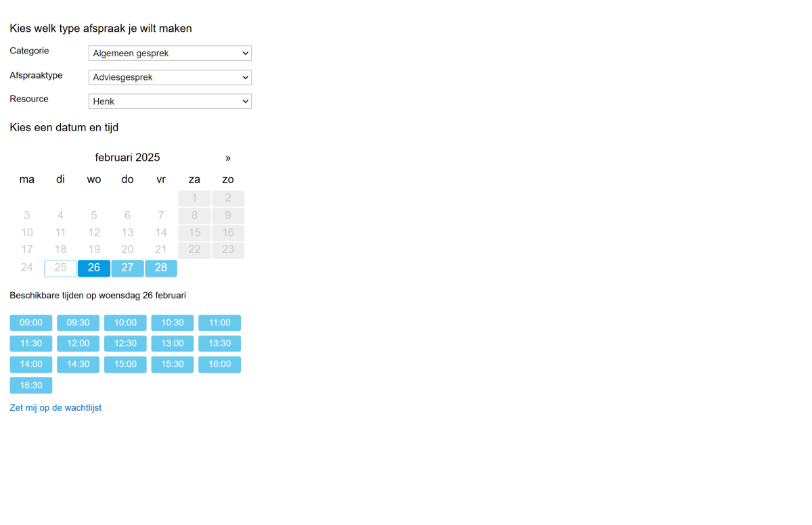This screenshot has height=525, width=812.
Task: Click disabled date 19 in calendar
Action: pyautogui.click(x=94, y=250)
